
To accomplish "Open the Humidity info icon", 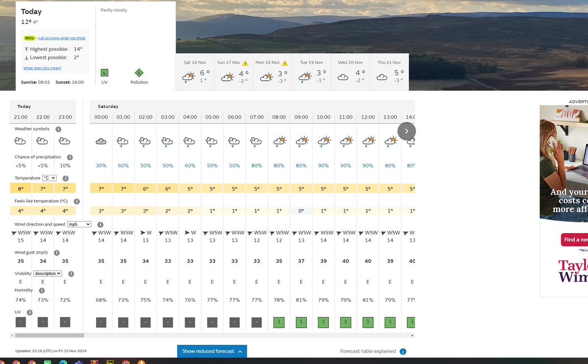I will coord(42,290).
